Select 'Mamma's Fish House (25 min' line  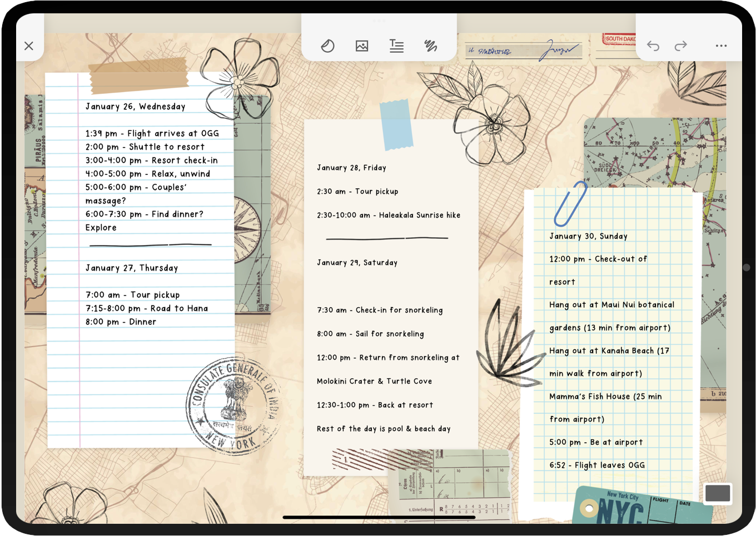605,397
